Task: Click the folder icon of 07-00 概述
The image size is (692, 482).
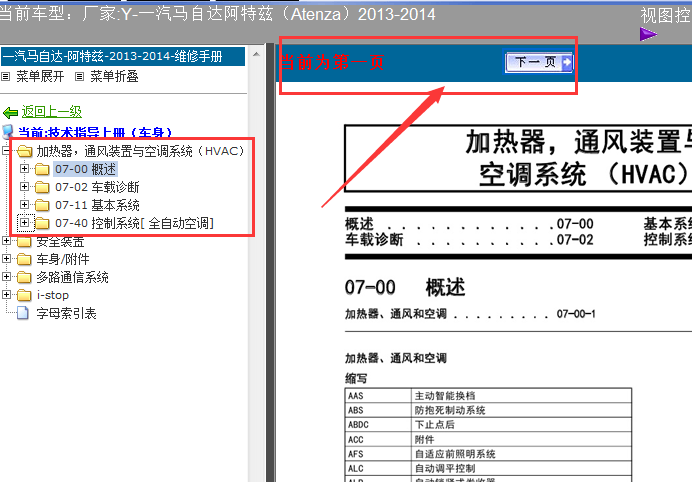Action: tap(42, 169)
